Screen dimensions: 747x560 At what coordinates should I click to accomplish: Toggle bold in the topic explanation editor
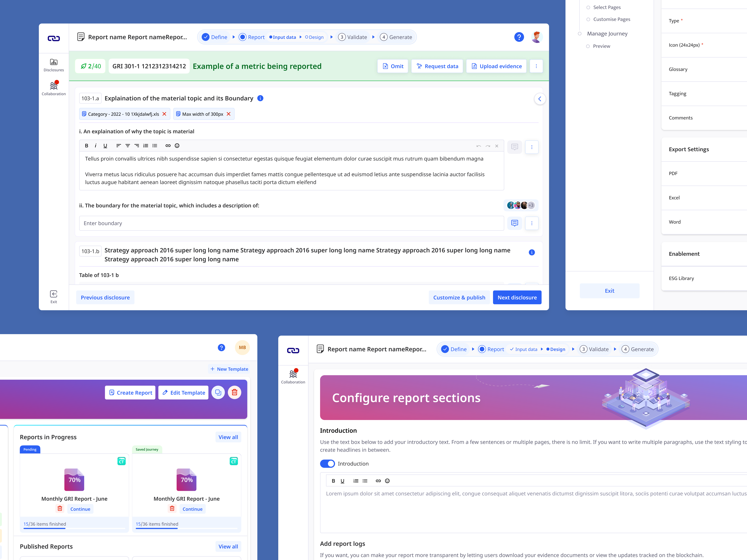pos(86,146)
